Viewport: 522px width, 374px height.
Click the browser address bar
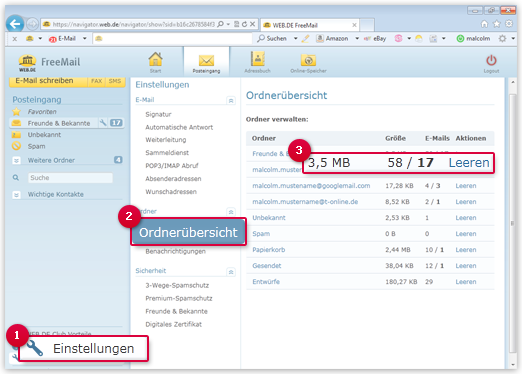click(x=133, y=24)
